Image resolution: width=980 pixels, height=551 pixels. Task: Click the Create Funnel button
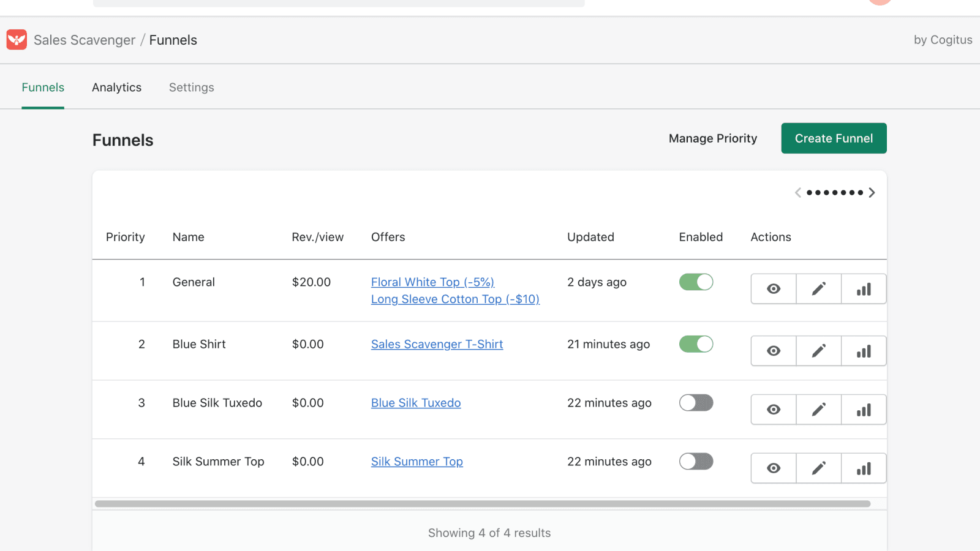pos(834,138)
